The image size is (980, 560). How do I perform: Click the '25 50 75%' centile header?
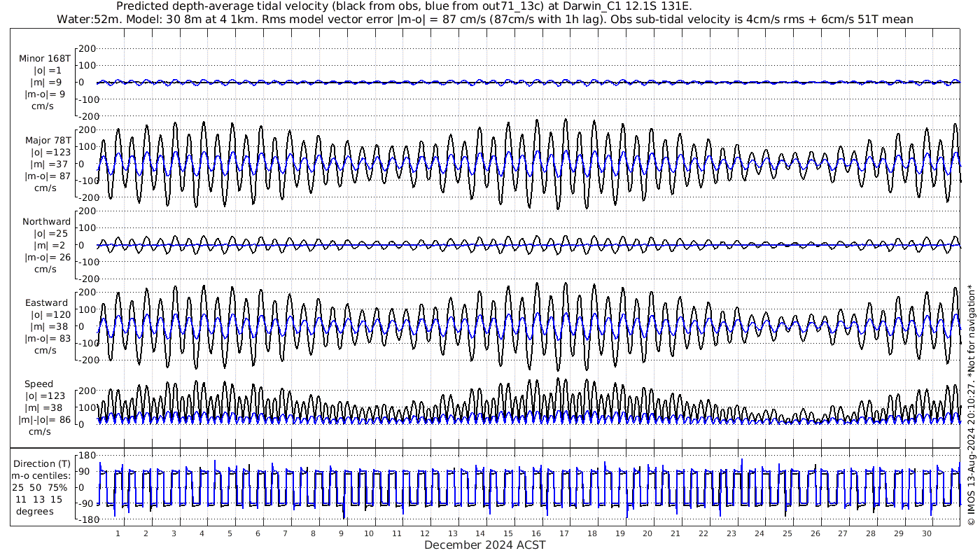click(x=41, y=488)
